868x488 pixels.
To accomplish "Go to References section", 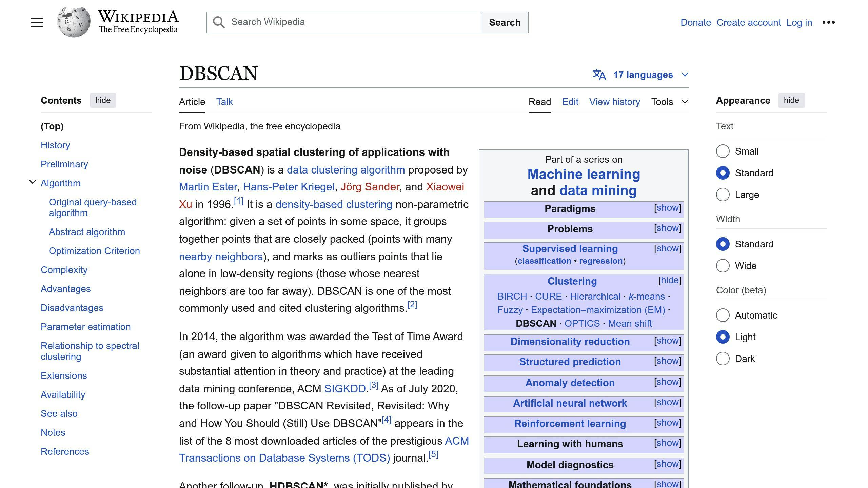I will pyautogui.click(x=65, y=451).
